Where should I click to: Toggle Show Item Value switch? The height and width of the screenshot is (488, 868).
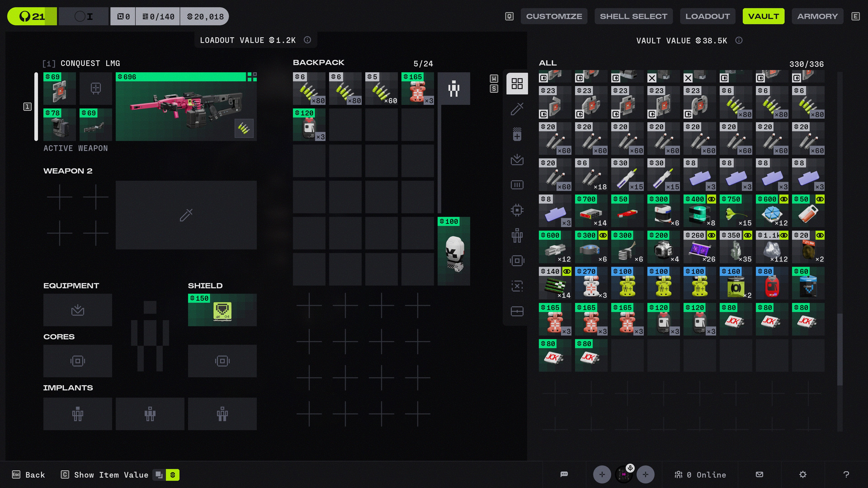tap(166, 475)
